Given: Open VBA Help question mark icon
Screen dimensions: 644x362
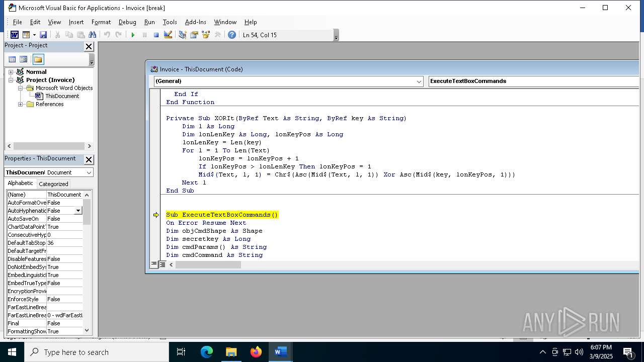Looking at the screenshot, I should (231, 35).
